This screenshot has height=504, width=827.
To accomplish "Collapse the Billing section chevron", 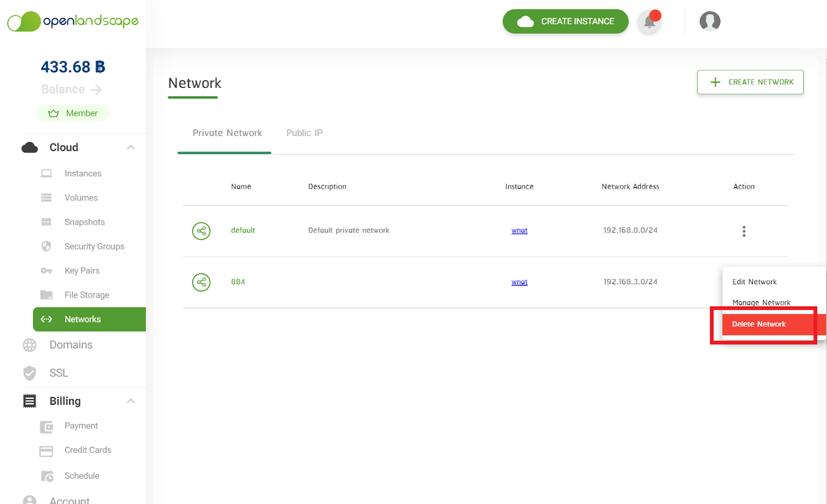I will (131, 401).
